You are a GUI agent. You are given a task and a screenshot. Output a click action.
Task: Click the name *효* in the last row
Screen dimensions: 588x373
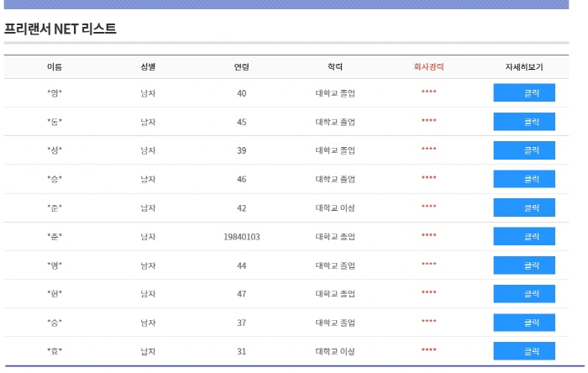point(55,351)
